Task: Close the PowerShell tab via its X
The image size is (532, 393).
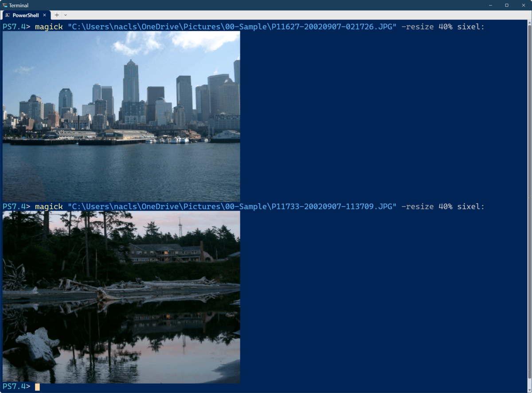Action: point(44,15)
